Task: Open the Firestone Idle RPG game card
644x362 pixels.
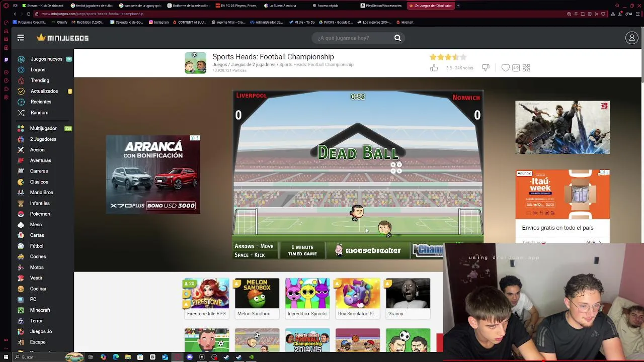Action: click(x=206, y=298)
